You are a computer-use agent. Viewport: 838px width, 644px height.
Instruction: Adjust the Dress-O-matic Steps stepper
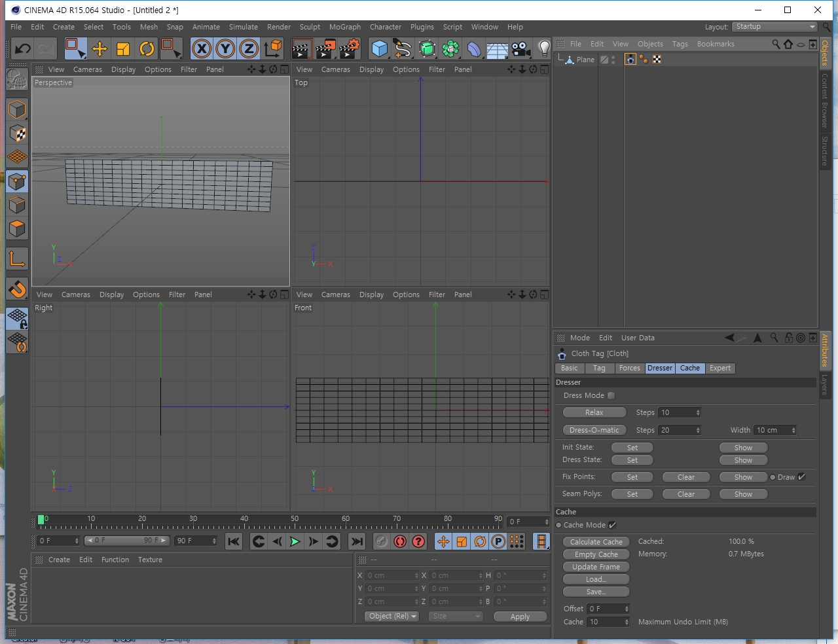[699, 430]
